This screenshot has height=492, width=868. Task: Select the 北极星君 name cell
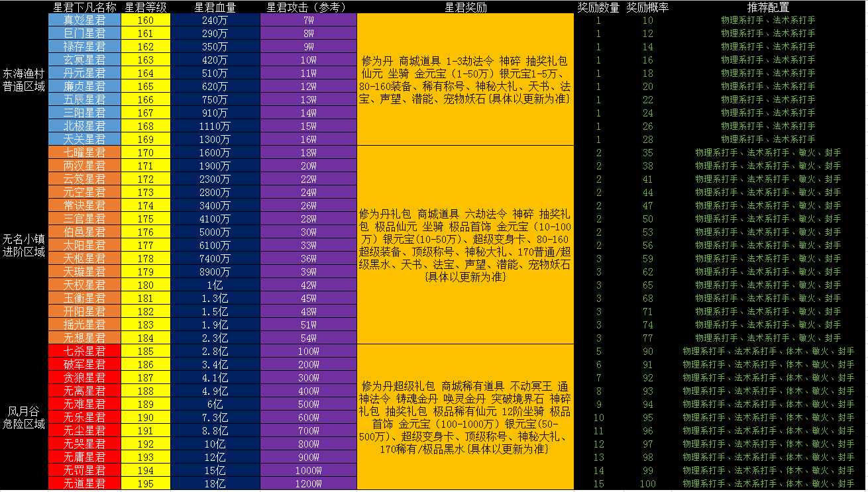[85, 126]
